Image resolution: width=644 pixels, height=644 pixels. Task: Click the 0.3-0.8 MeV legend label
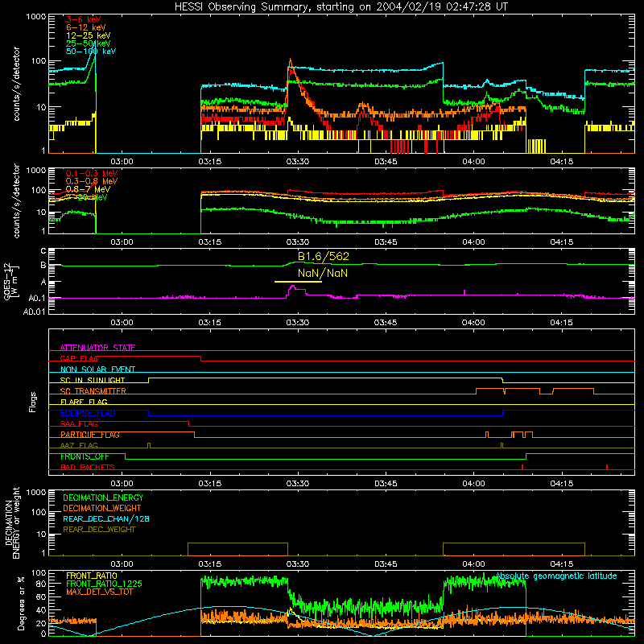(92, 181)
